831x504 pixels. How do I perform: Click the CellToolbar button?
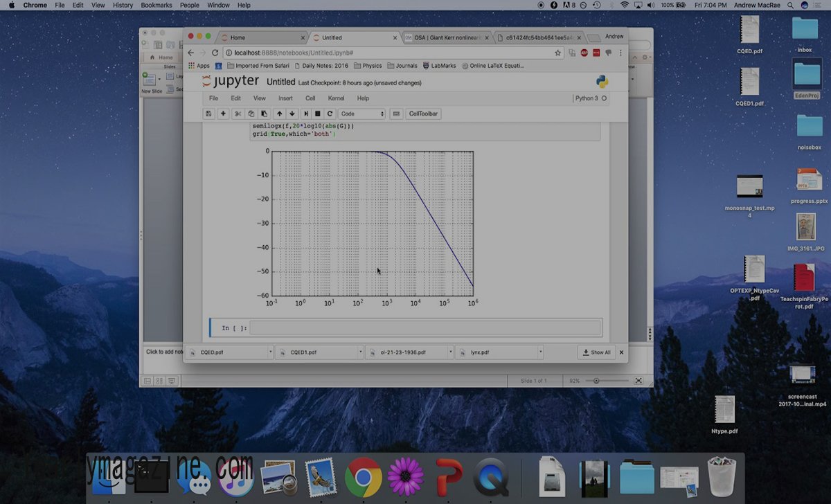pos(424,114)
